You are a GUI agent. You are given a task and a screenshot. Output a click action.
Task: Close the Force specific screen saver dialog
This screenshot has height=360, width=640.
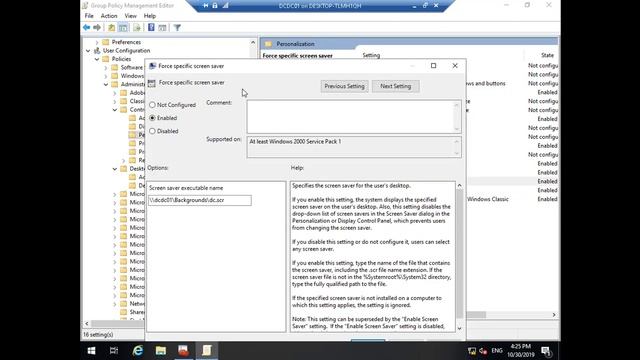coord(455,66)
